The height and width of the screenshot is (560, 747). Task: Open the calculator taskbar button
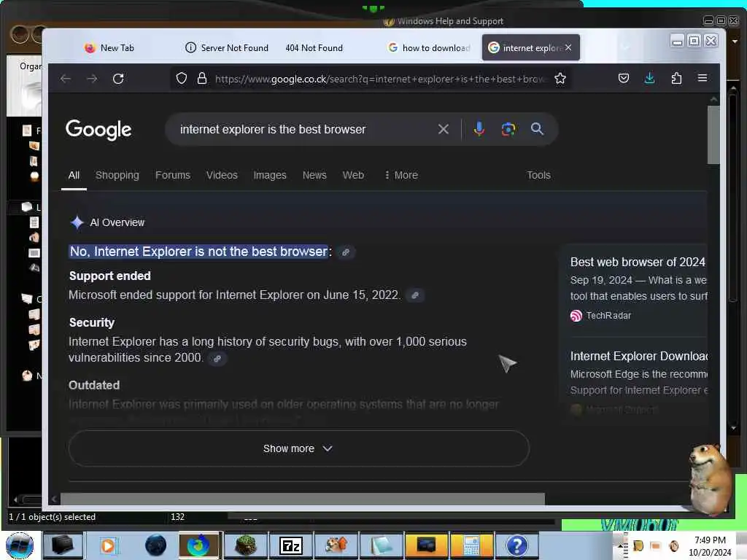(x=472, y=545)
